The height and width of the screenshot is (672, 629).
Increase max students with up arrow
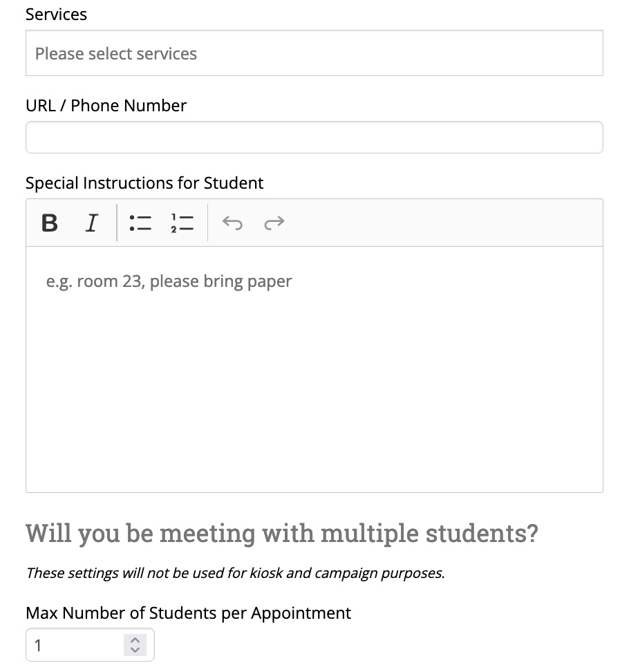pyautogui.click(x=135, y=640)
